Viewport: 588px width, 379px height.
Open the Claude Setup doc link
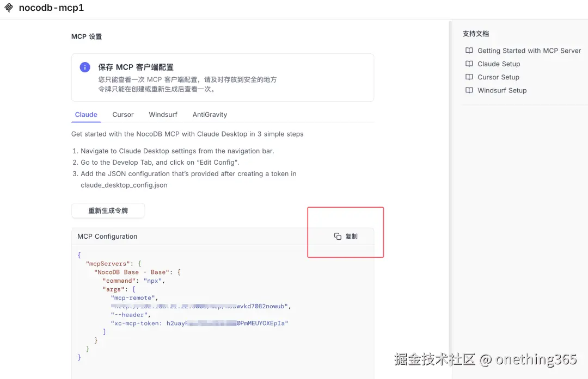(498, 64)
